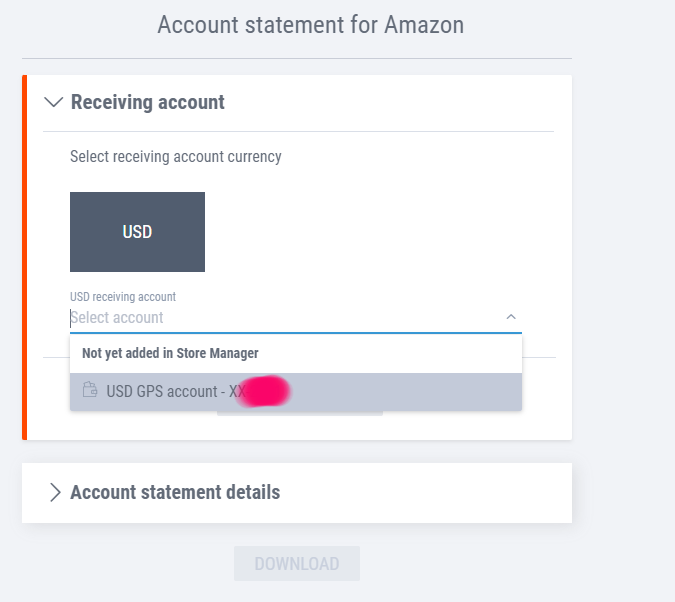Click the partly hidden button below dropdown list
This screenshot has width=675, height=602.
click(x=300, y=413)
